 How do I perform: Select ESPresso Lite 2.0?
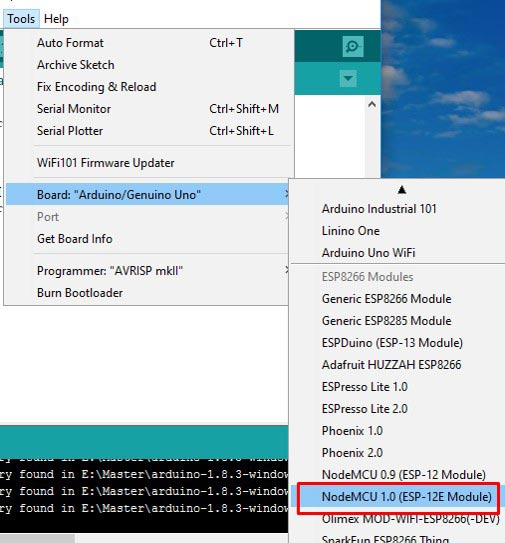(x=398, y=408)
